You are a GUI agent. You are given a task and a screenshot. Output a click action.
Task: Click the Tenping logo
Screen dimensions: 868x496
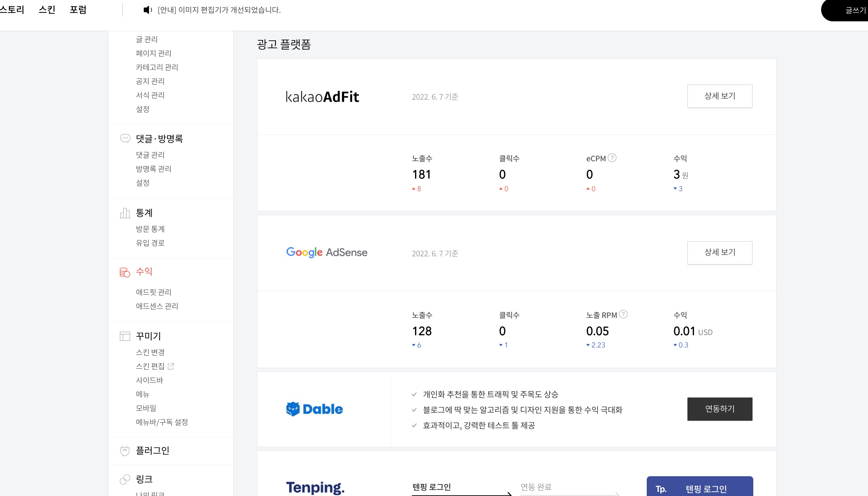pyautogui.click(x=315, y=487)
